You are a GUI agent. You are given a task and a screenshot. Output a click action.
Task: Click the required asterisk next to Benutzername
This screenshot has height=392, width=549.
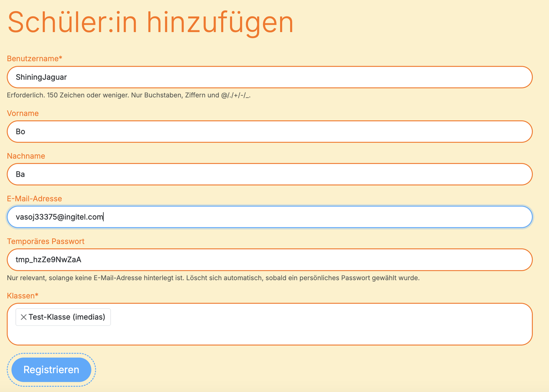pos(61,58)
